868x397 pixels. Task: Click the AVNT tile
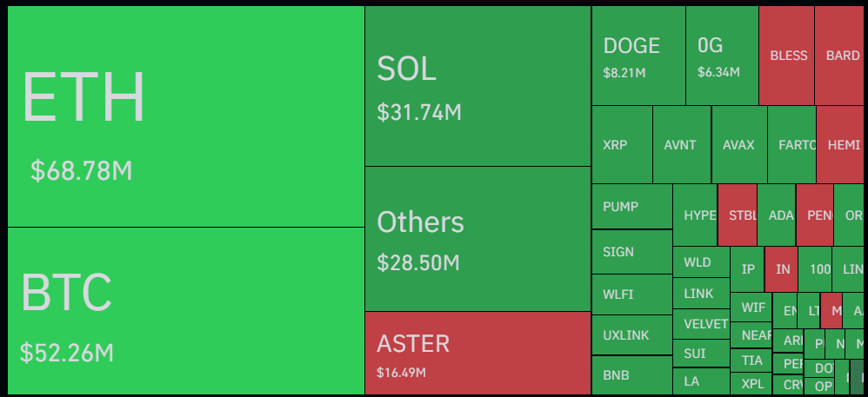tap(681, 144)
